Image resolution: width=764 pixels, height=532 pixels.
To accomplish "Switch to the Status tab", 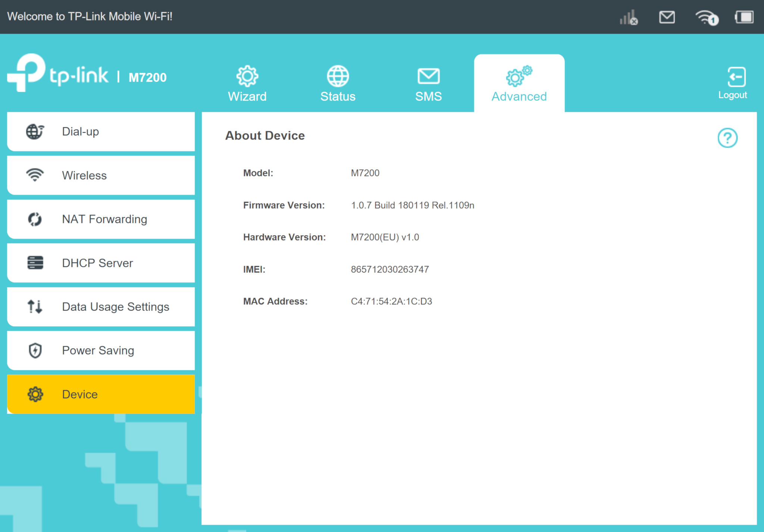I will 338,84.
